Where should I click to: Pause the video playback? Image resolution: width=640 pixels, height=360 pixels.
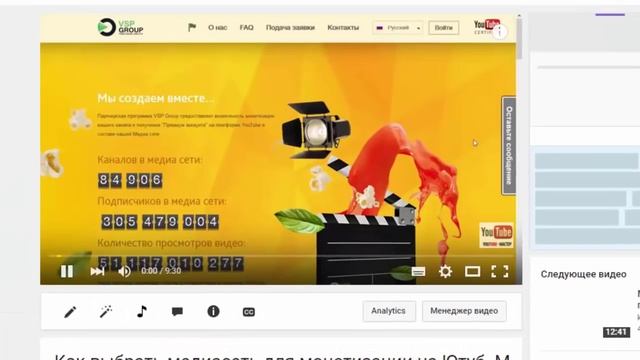pyautogui.click(x=67, y=271)
